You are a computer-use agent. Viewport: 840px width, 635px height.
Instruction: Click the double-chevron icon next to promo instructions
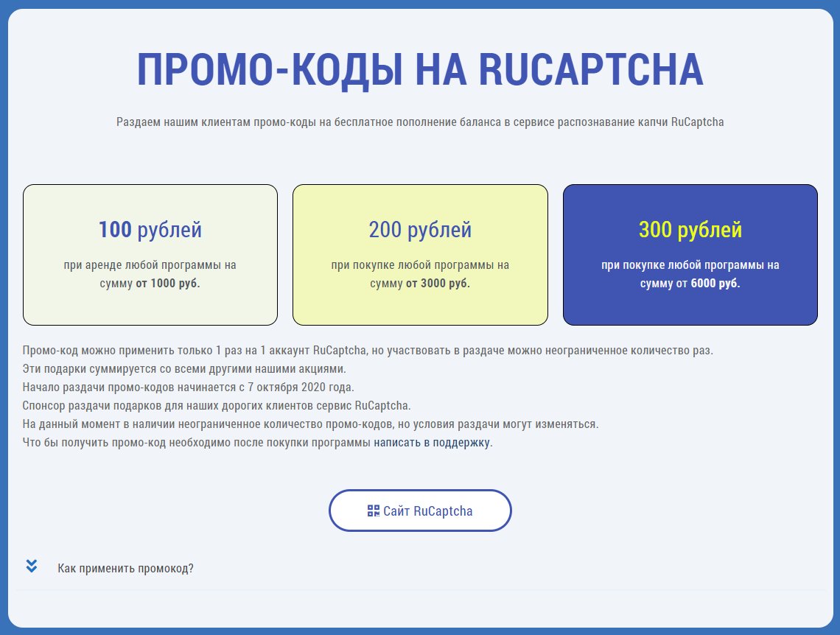pyautogui.click(x=30, y=566)
